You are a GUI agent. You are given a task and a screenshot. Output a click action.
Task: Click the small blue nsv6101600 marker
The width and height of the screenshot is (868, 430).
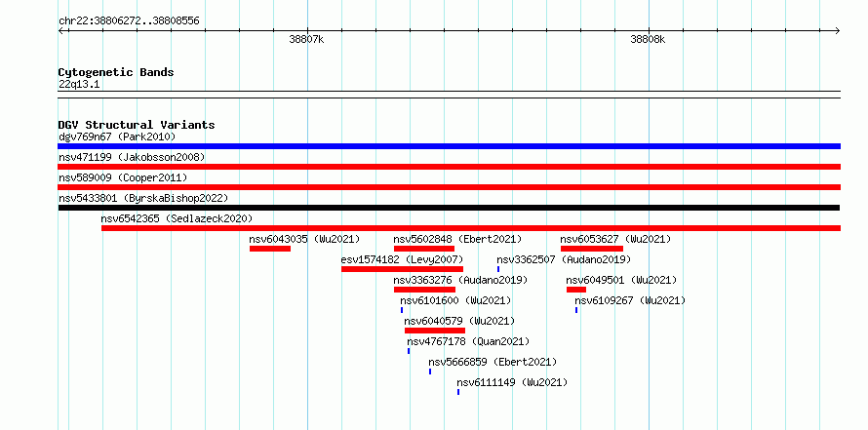pos(402,310)
